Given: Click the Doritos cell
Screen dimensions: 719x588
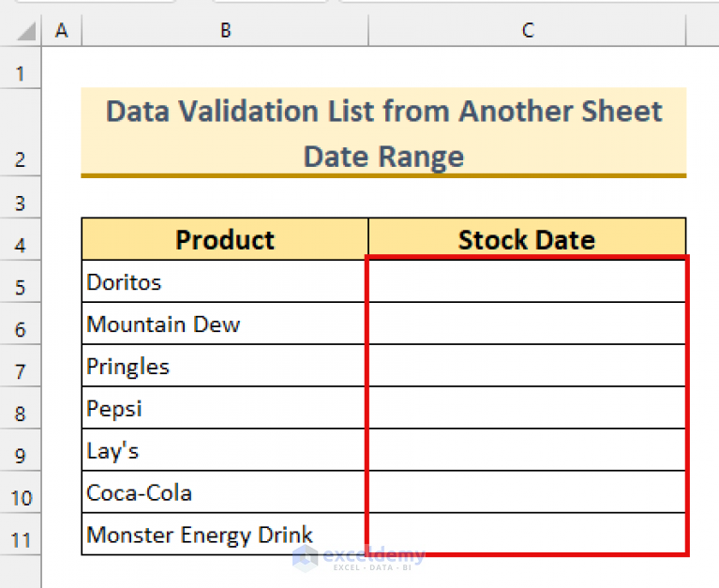Looking at the screenshot, I should [x=225, y=282].
